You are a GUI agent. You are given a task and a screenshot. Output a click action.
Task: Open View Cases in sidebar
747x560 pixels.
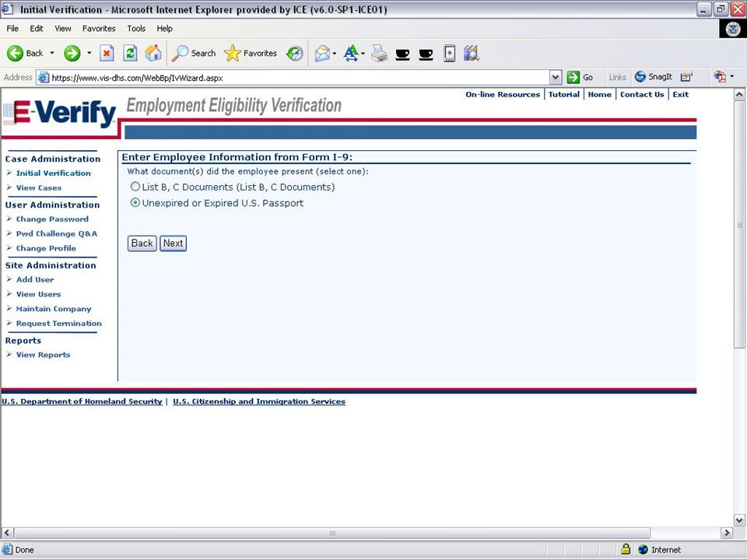click(39, 188)
